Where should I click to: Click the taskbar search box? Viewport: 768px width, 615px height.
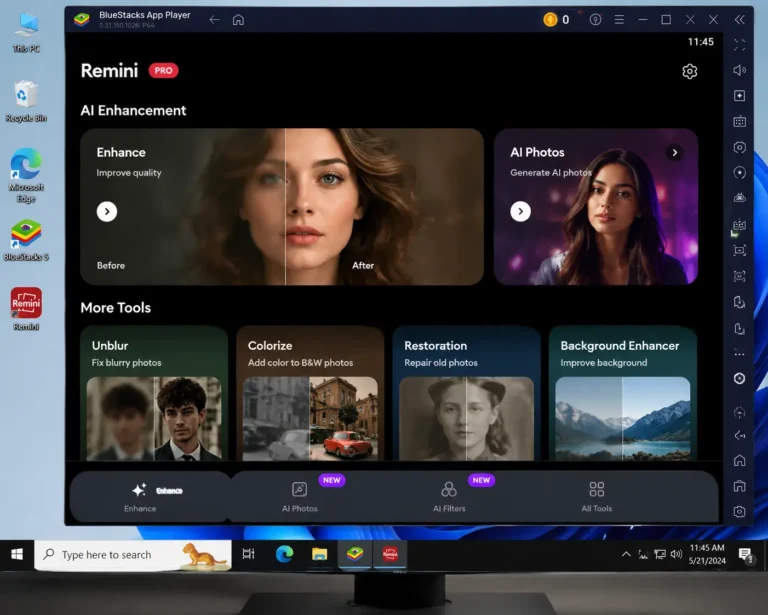click(133, 555)
